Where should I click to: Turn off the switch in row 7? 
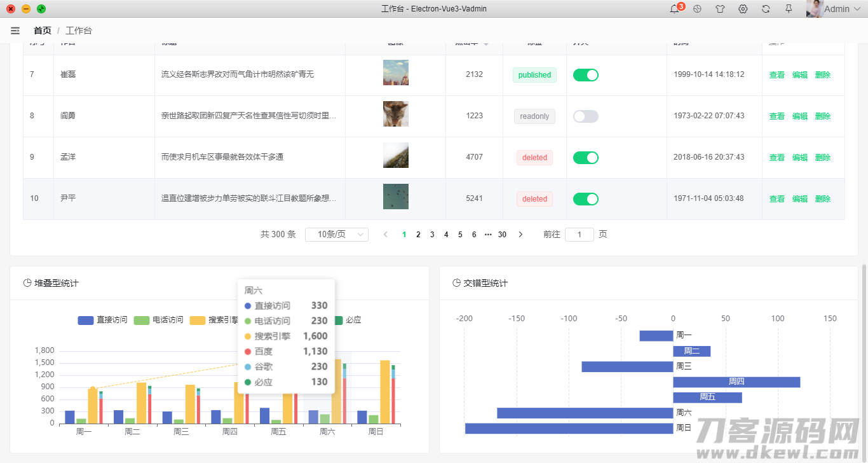586,75
